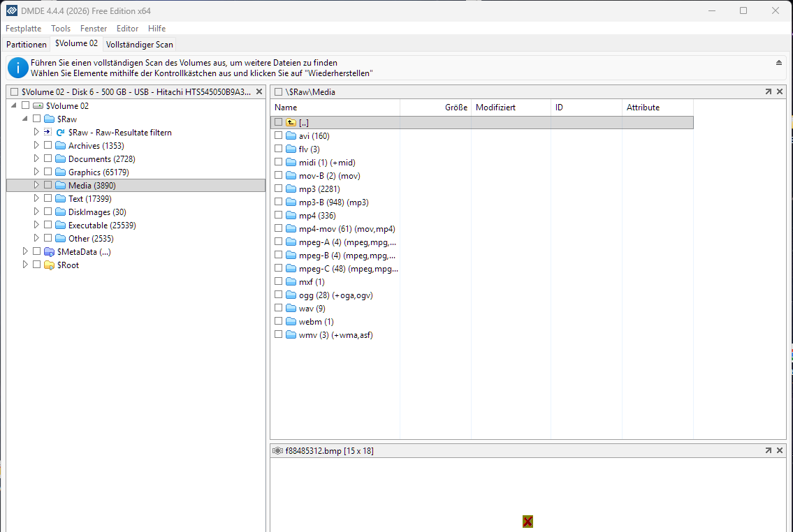Image resolution: width=793 pixels, height=532 pixels.
Task: Click the $Raw folder icon in tree
Action: point(49,119)
